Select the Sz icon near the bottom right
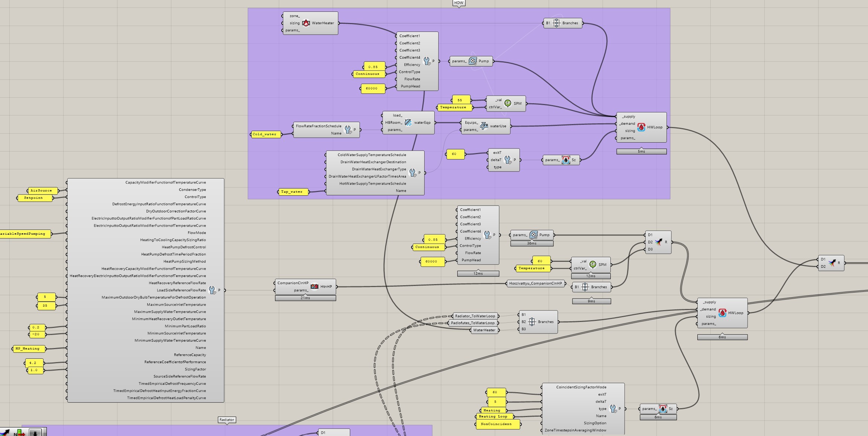This screenshot has height=436, width=868. pos(663,409)
